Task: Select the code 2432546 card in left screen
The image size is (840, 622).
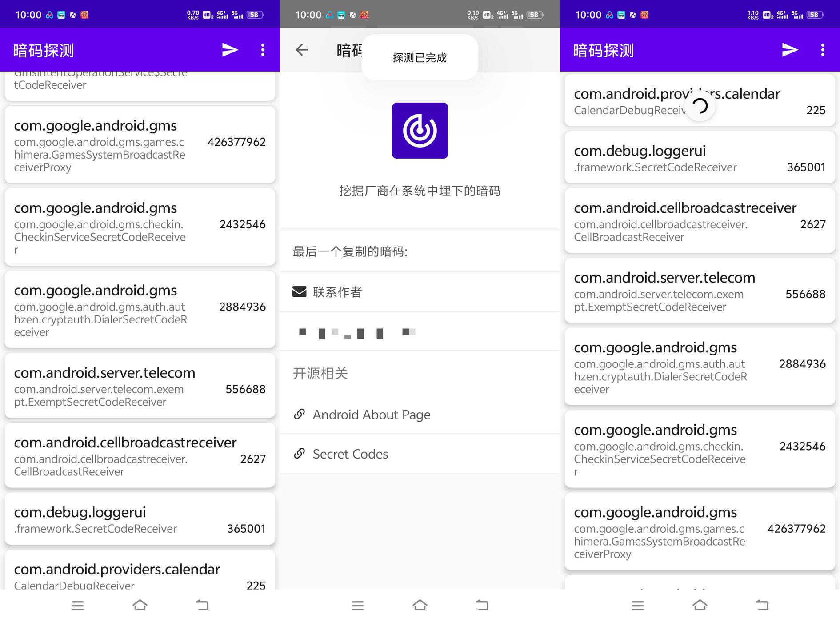Action: (x=140, y=227)
